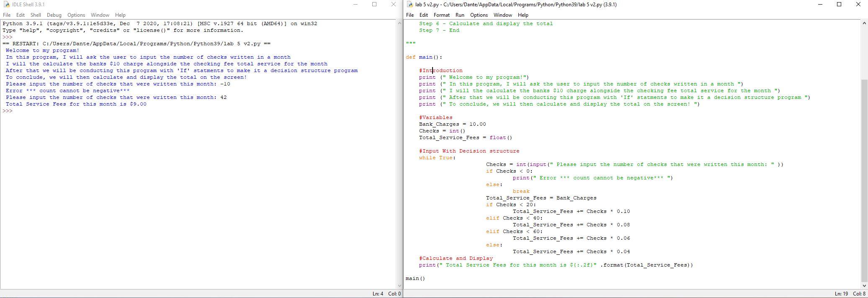The image size is (868, 298).
Task: Click shell scrollbar up arrow
Action: [x=399, y=23]
